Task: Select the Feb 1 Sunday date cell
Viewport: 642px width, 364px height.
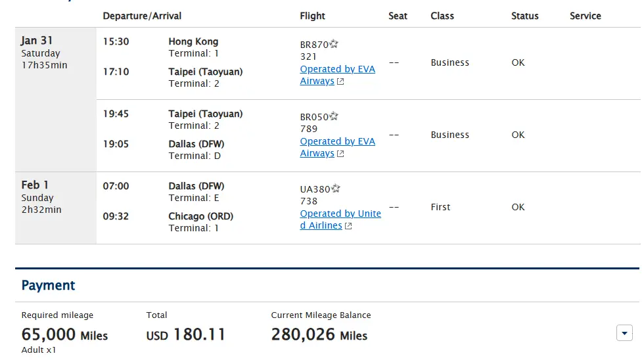Action: (x=56, y=208)
